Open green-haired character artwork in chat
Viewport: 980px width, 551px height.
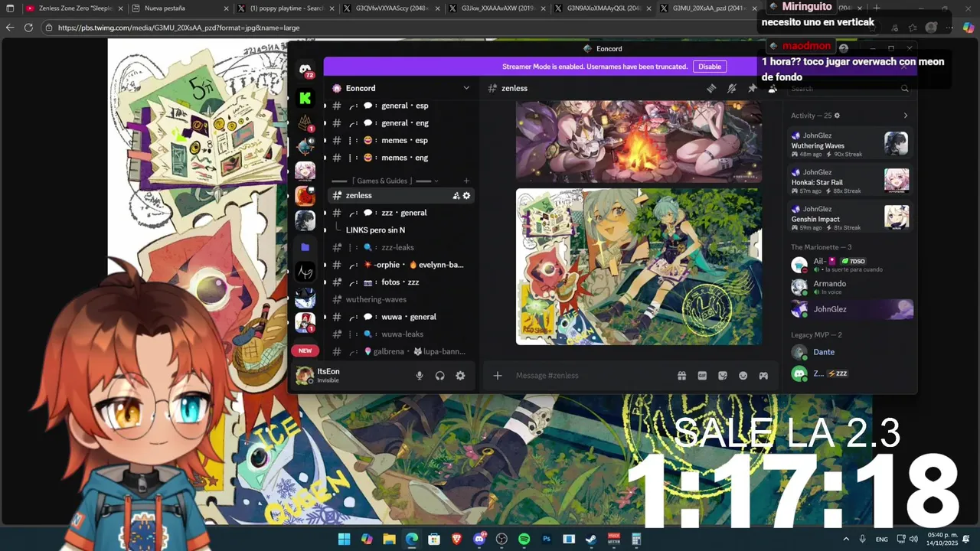639,266
